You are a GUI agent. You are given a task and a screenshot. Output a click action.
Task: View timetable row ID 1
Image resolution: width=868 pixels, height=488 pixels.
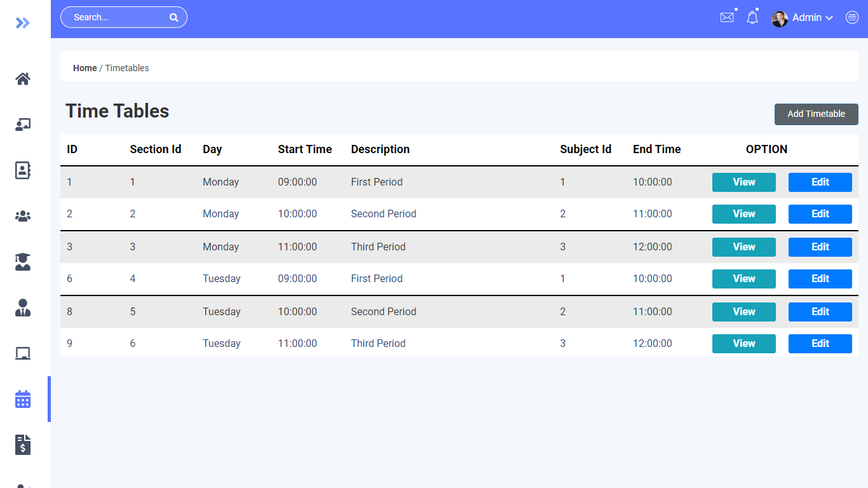(x=744, y=182)
